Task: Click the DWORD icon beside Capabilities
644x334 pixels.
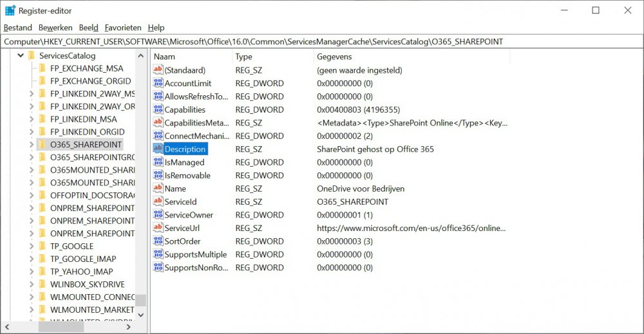Action: tap(158, 109)
